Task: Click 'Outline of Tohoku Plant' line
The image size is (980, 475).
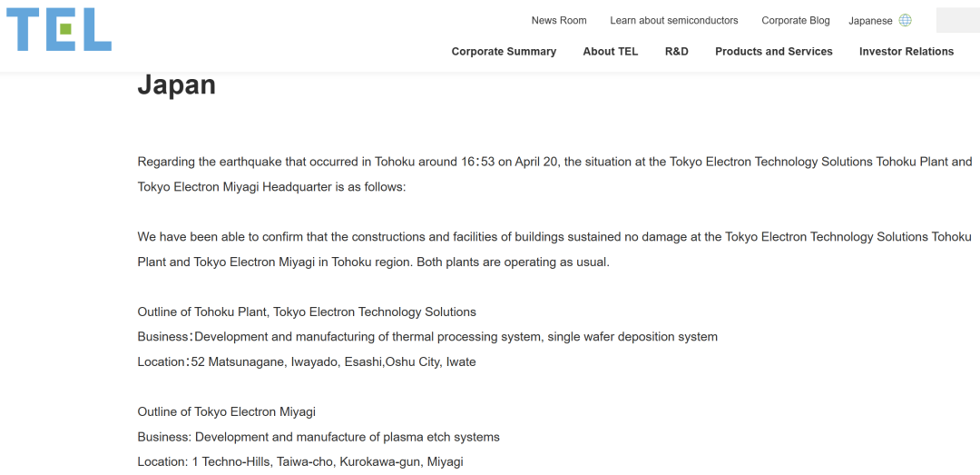Action: tap(307, 312)
